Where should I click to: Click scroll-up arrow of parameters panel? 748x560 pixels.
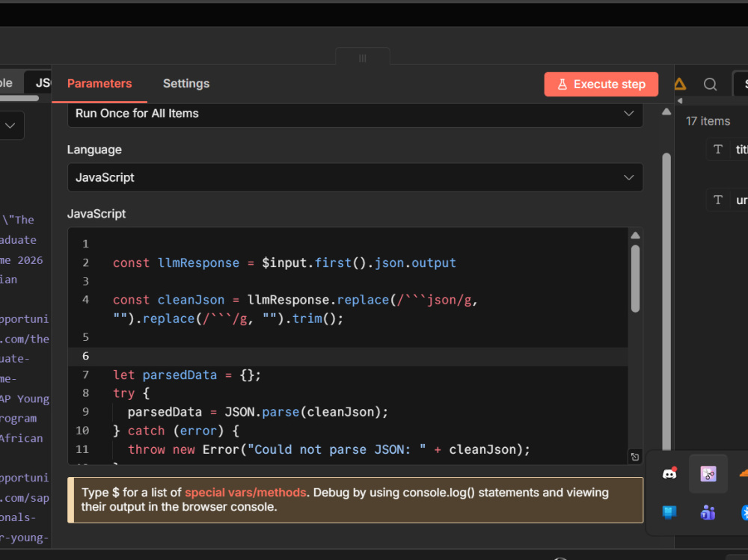[x=666, y=112]
